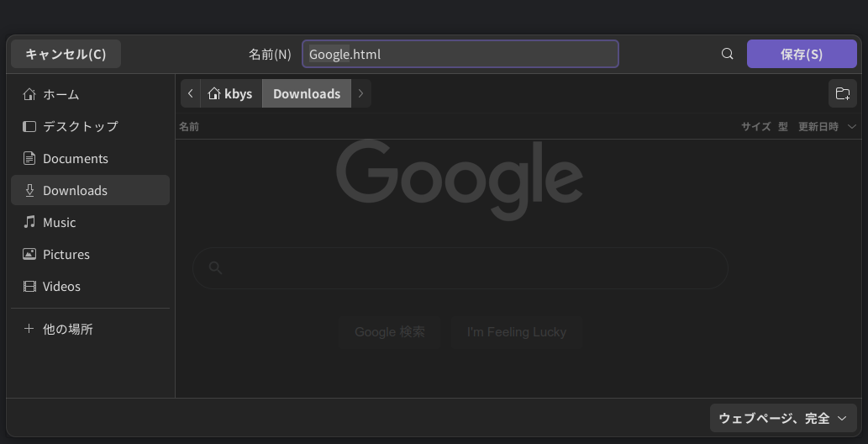Click 他の場所 to browse other locations
The width and height of the screenshot is (868, 444).
pos(90,330)
